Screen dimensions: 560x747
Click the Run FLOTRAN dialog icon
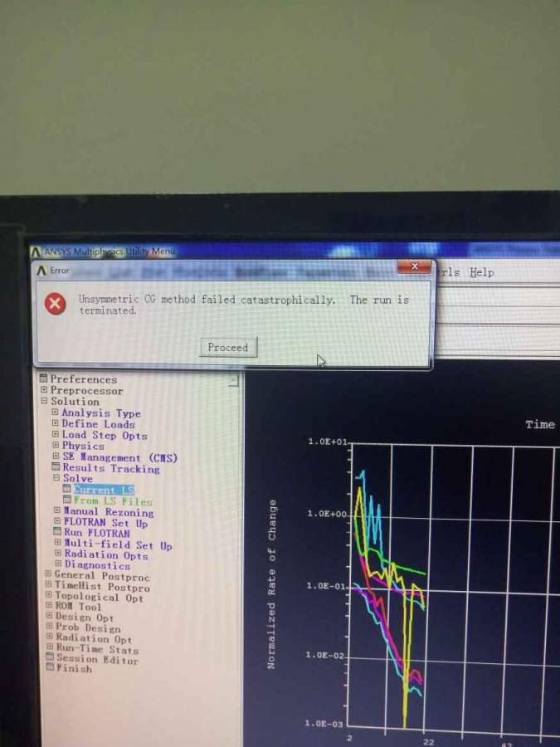point(57,532)
